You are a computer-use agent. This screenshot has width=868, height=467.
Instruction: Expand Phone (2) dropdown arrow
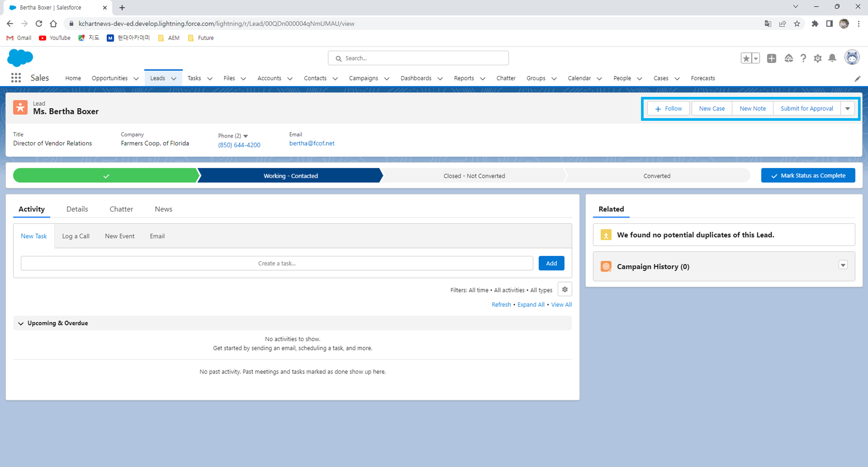246,136
